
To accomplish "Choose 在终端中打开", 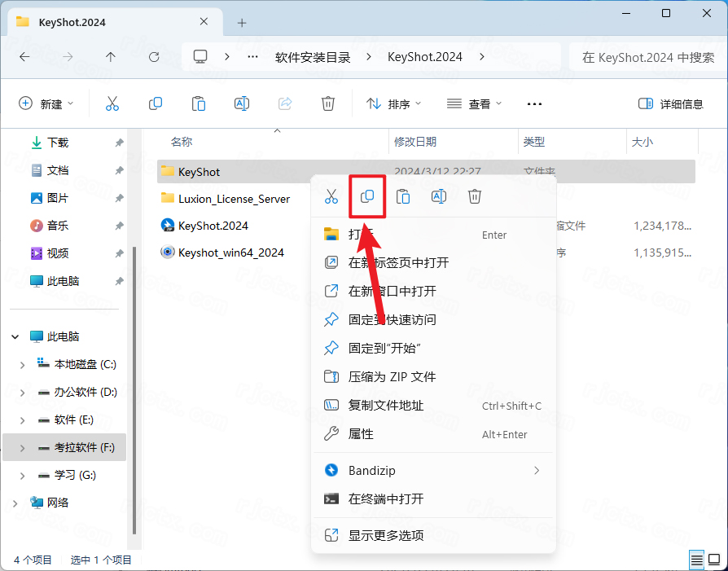I will pyautogui.click(x=433, y=499).
